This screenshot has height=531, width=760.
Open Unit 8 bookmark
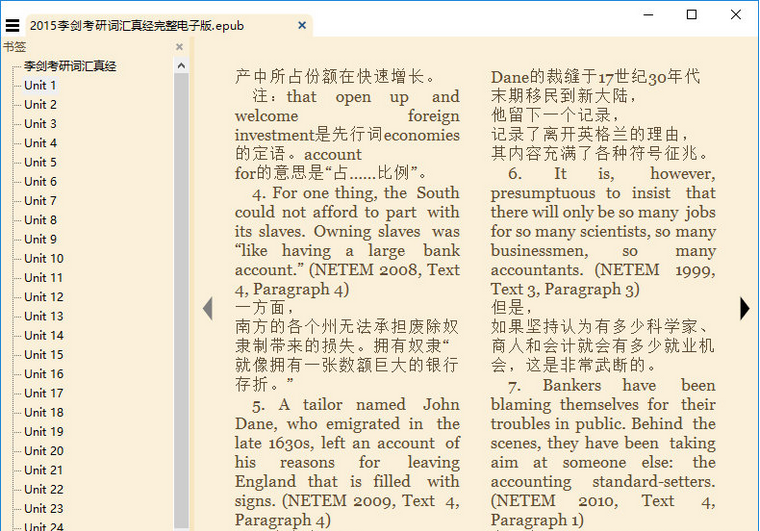[x=40, y=220]
